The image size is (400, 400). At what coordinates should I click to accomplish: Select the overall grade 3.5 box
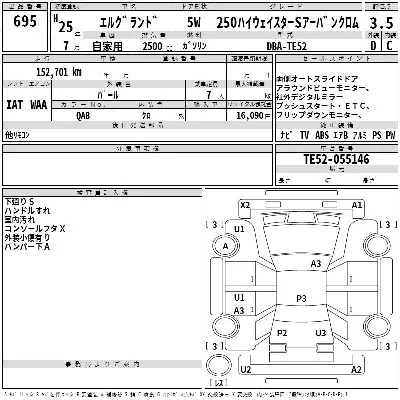coord(381,23)
